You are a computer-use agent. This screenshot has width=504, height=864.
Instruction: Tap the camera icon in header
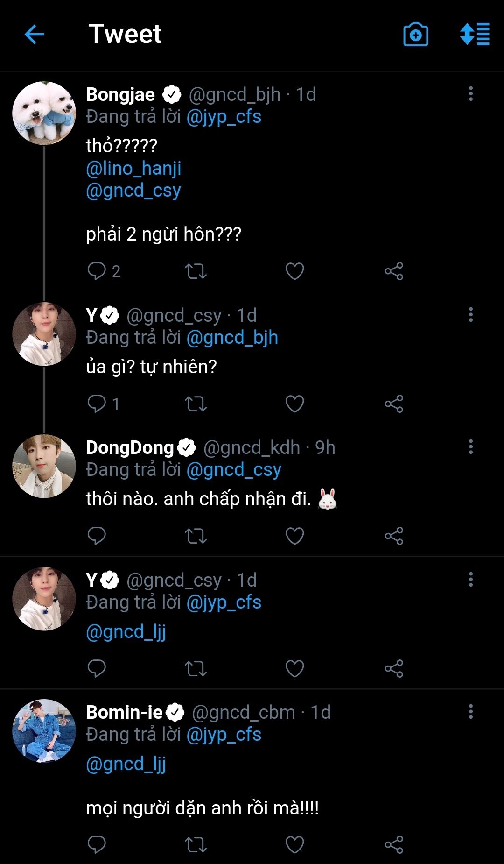(x=415, y=35)
